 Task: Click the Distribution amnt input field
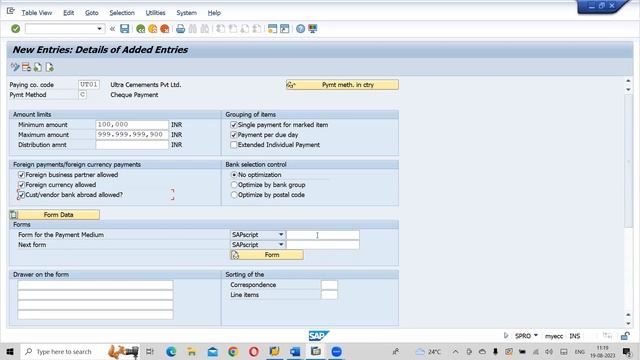pyautogui.click(x=132, y=145)
